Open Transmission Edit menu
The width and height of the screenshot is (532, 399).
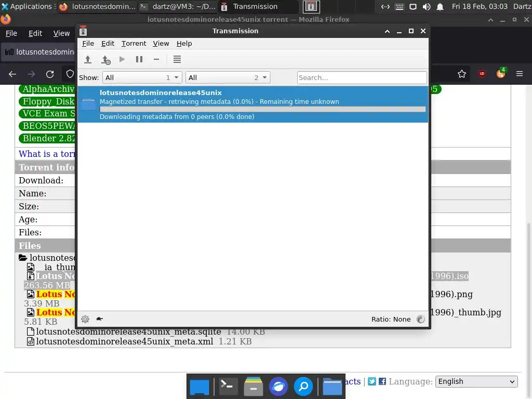coord(108,44)
